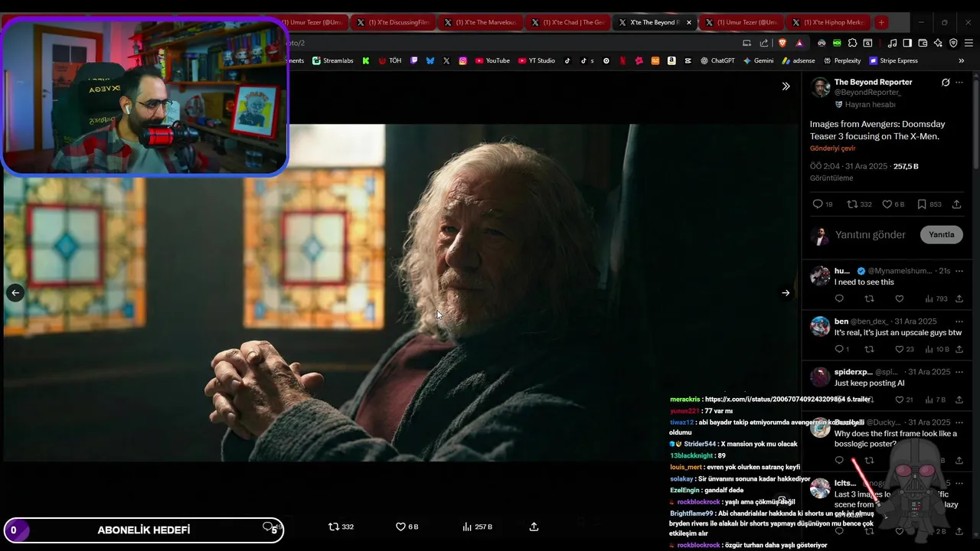Open the Gemini bookmark

(x=758, y=60)
